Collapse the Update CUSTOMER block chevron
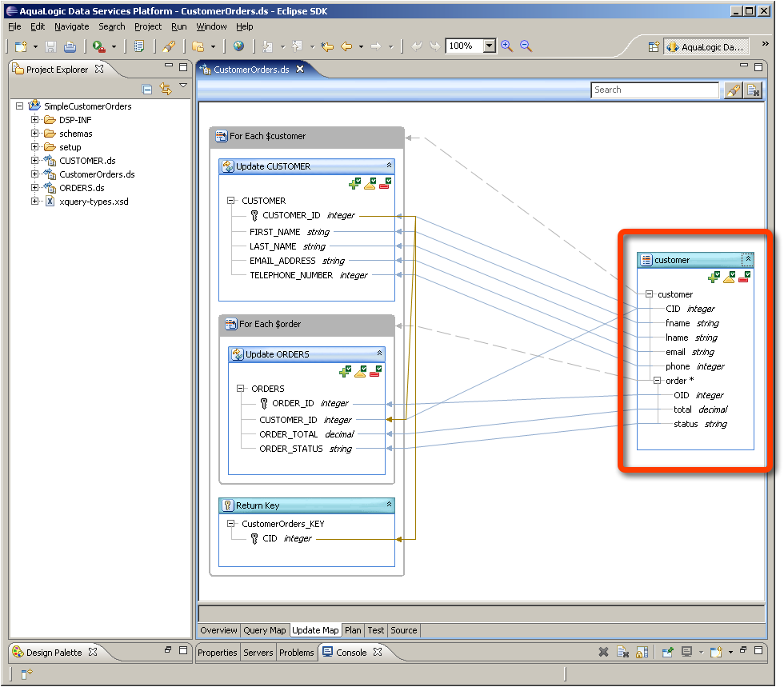 389,165
